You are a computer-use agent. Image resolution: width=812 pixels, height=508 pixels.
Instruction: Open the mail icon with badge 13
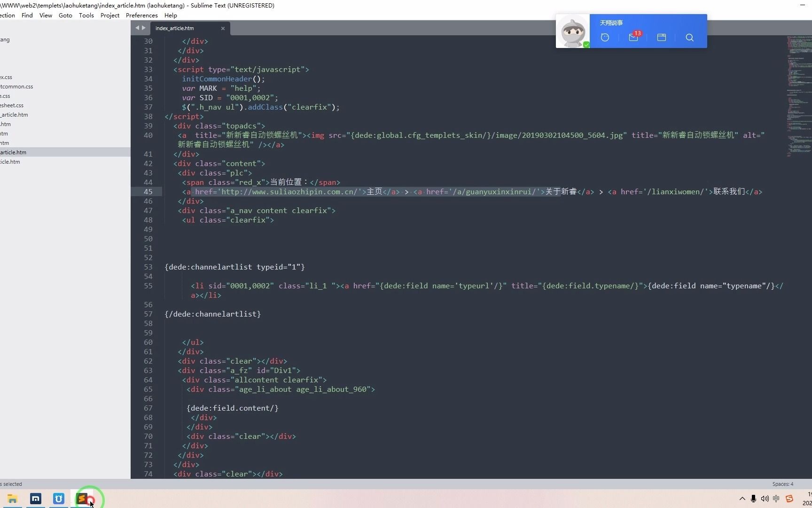pyautogui.click(x=633, y=37)
